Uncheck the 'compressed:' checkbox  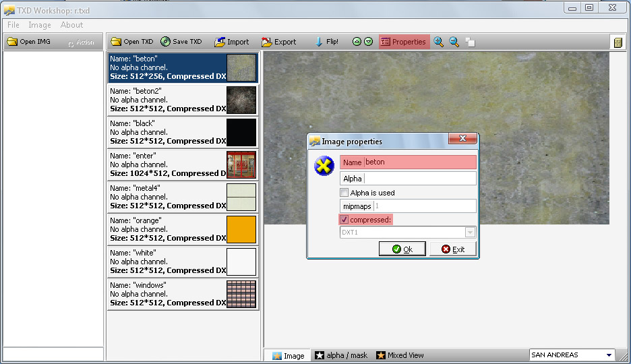[344, 220]
